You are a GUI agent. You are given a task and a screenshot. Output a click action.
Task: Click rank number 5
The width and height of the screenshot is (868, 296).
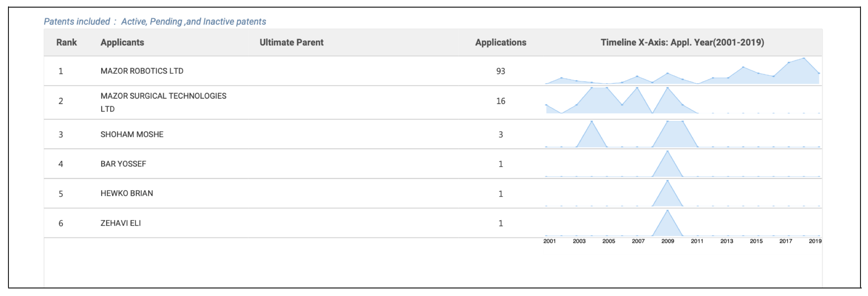[61, 194]
